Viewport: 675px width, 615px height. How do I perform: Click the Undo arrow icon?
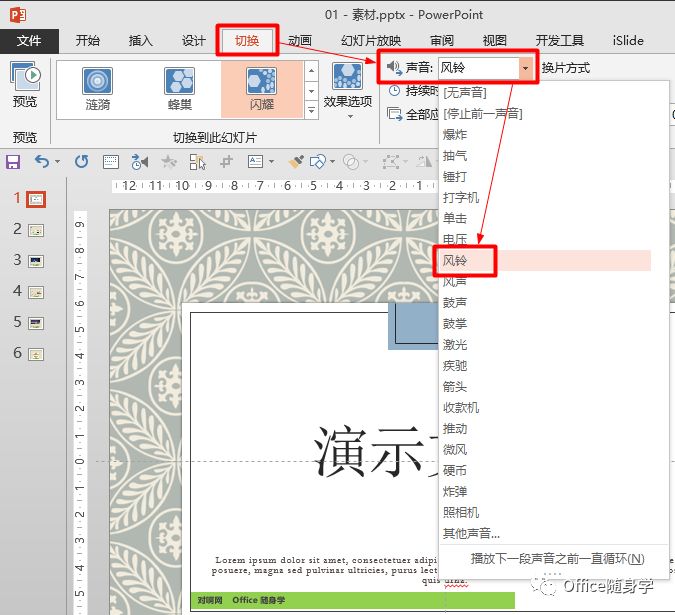click(x=42, y=162)
